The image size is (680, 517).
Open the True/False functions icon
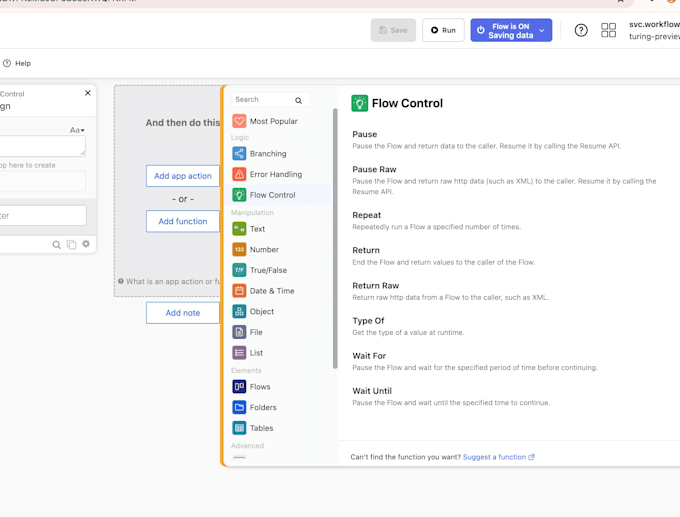pyautogui.click(x=239, y=270)
